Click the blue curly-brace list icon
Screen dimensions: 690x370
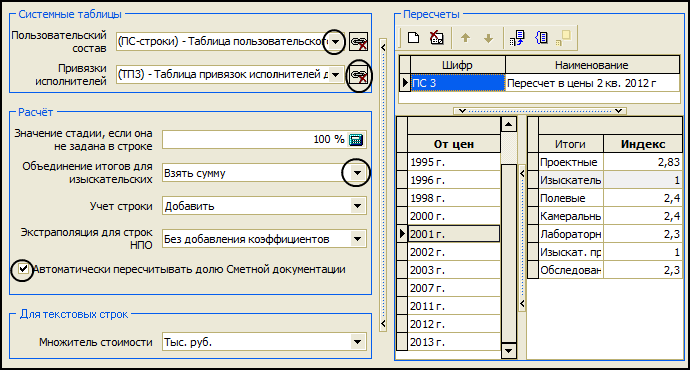click(x=541, y=38)
